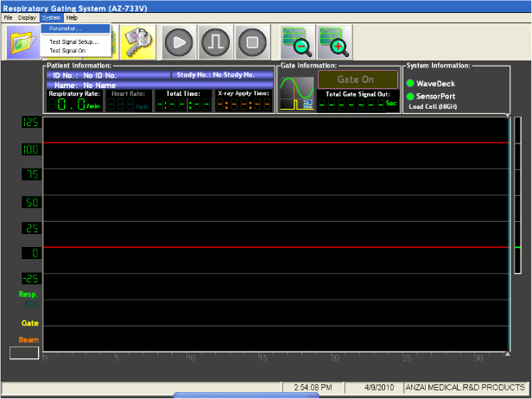The image size is (532, 399).
Task: Click the vertical level bar at right
Action: tap(517, 233)
